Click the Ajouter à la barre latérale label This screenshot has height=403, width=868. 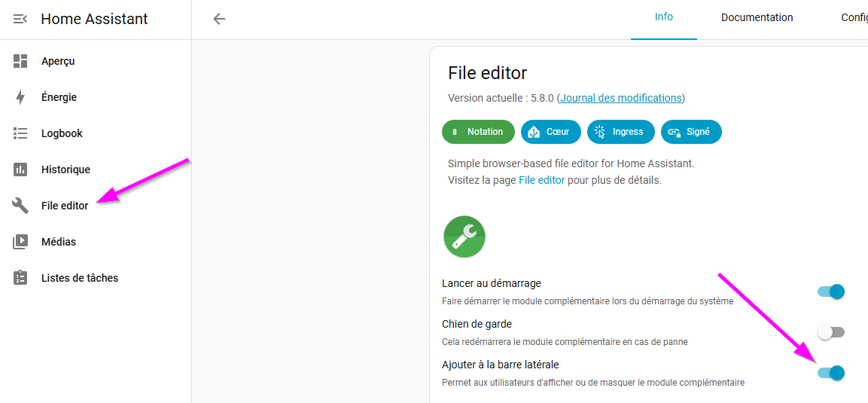pos(501,365)
